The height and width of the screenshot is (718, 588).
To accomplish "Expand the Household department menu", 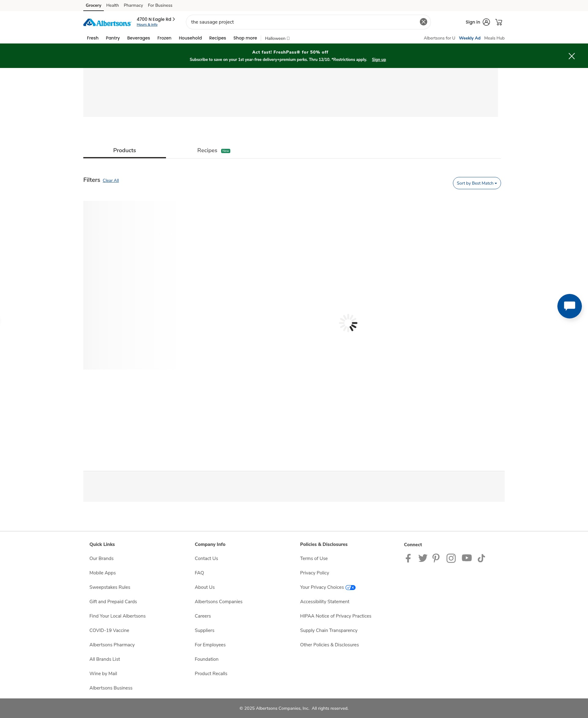I will click(190, 38).
